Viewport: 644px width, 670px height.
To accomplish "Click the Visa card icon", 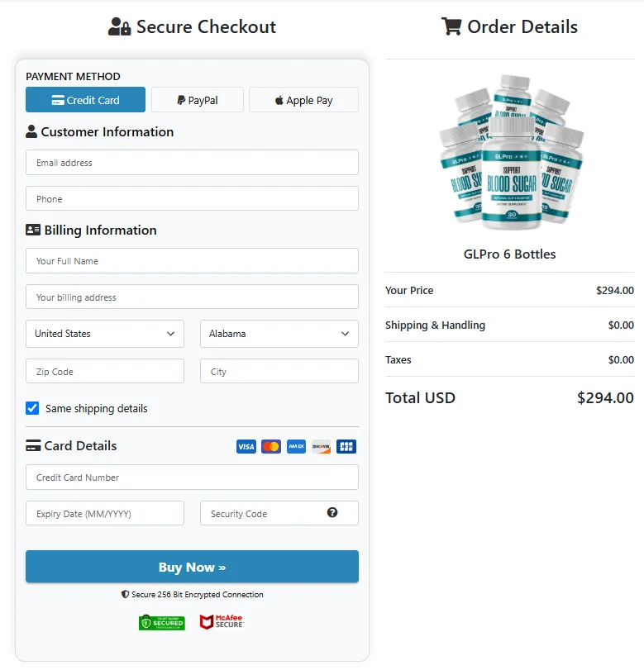I will coord(246,446).
